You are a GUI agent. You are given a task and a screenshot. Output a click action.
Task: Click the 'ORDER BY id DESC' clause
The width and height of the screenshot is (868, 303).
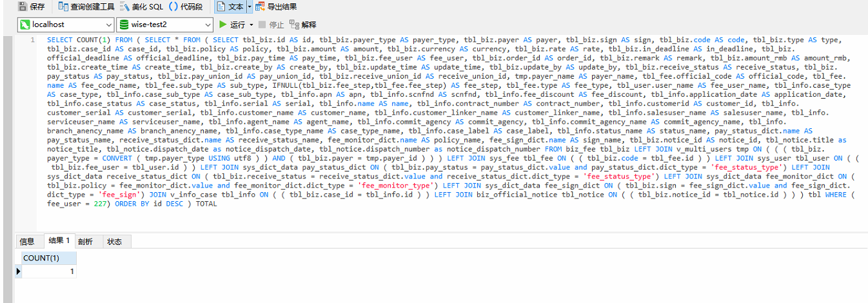pyautogui.click(x=150, y=204)
